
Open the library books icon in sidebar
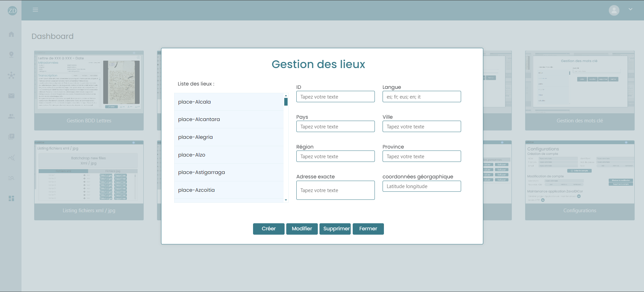click(x=11, y=136)
